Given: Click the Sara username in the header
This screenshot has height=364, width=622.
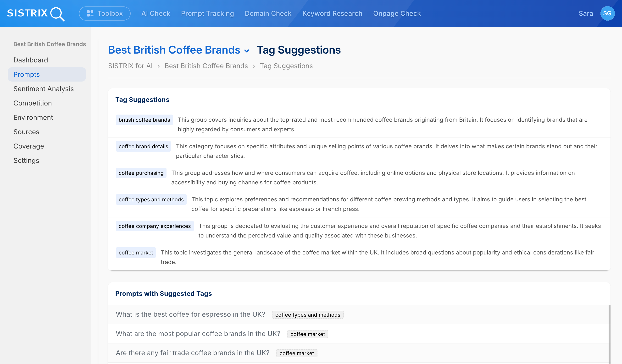Looking at the screenshot, I should [586, 14].
